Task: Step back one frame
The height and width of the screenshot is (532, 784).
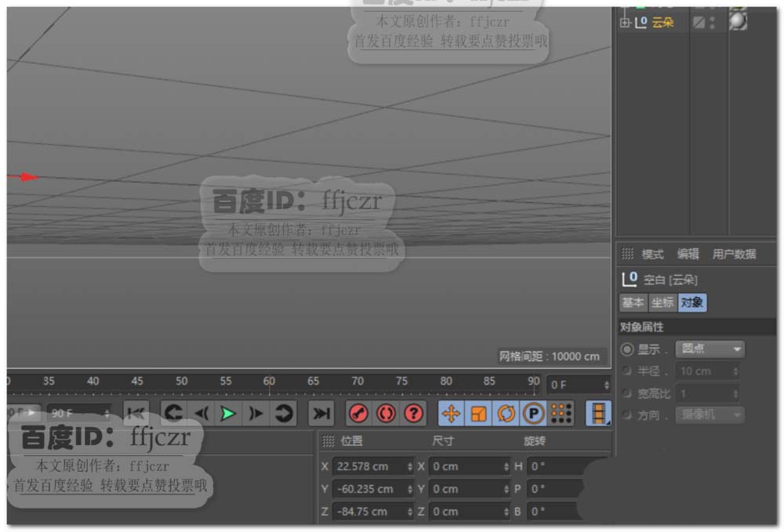Action: point(202,414)
